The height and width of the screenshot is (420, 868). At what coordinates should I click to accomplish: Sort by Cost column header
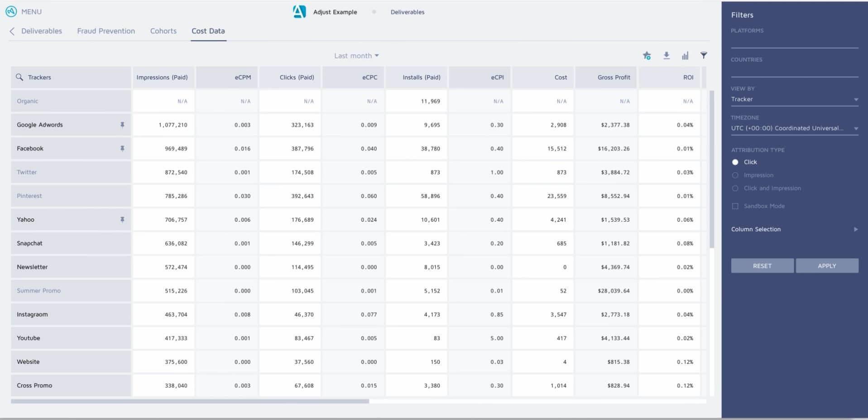(x=543, y=77)
